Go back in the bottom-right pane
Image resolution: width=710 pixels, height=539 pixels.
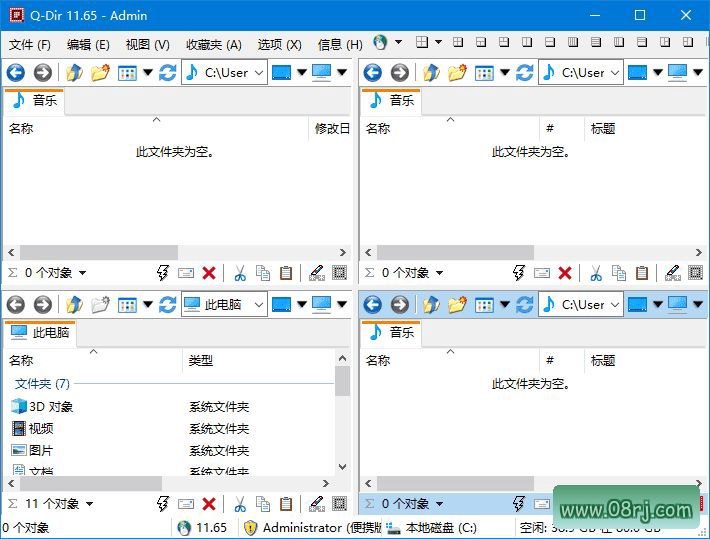coord(372,304)
